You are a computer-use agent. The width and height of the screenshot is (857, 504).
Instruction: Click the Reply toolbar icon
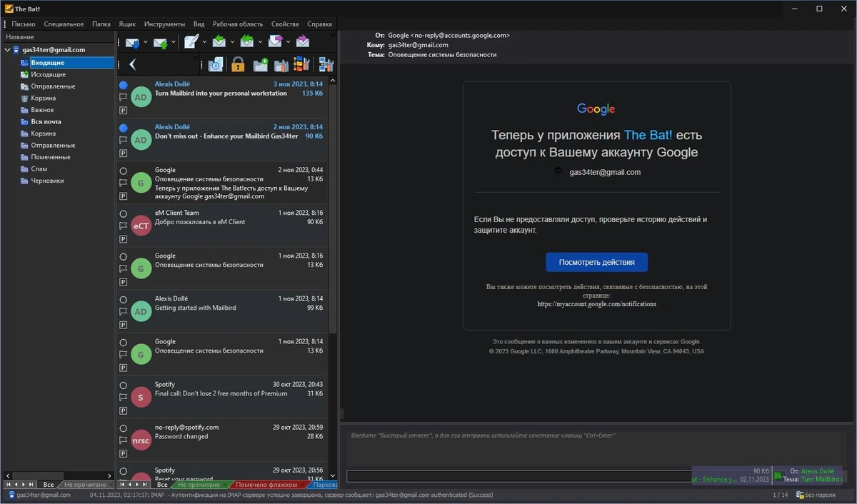(219, 42)
